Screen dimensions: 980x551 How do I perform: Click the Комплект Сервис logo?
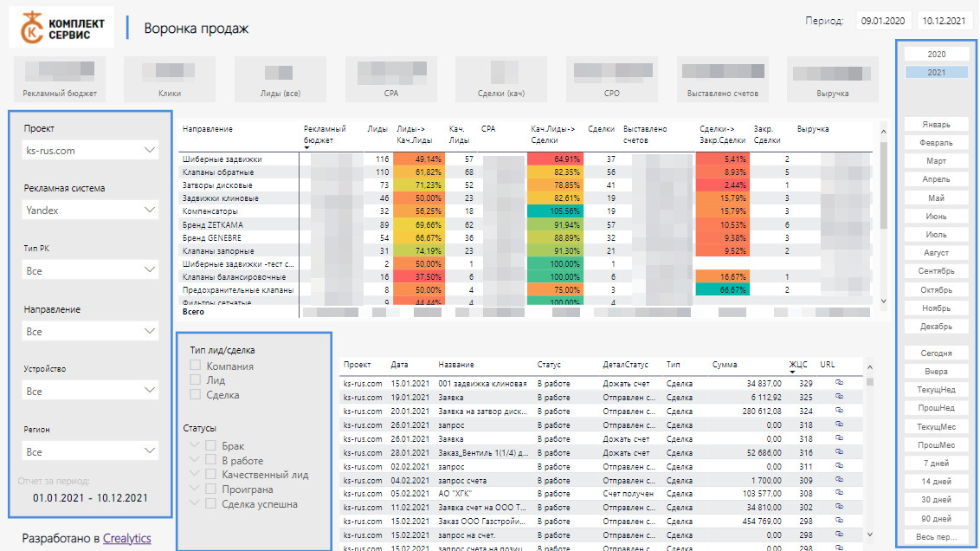point(61,29)
